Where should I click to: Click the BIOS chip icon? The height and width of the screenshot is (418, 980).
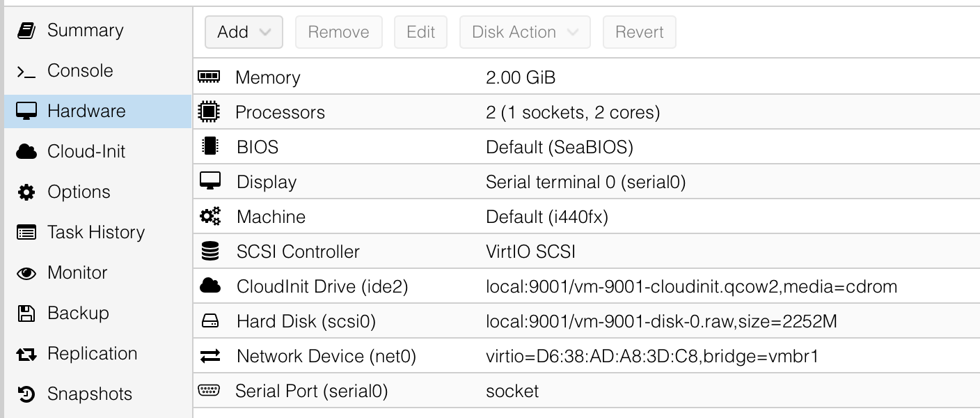(210, 146)
